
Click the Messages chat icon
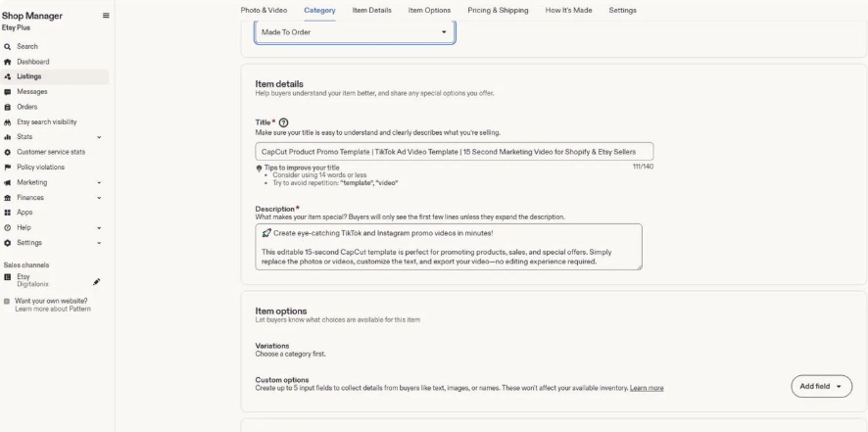click(7, 92)
